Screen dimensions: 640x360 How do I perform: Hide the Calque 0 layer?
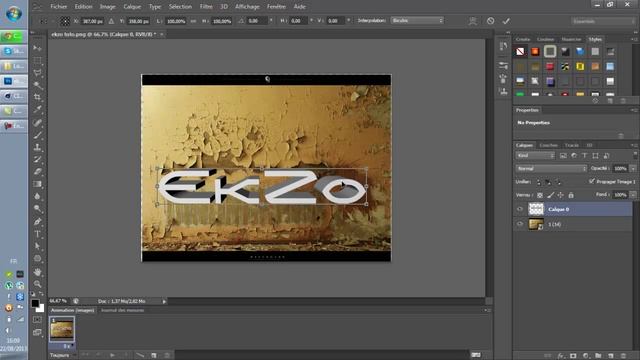(520, 209)
